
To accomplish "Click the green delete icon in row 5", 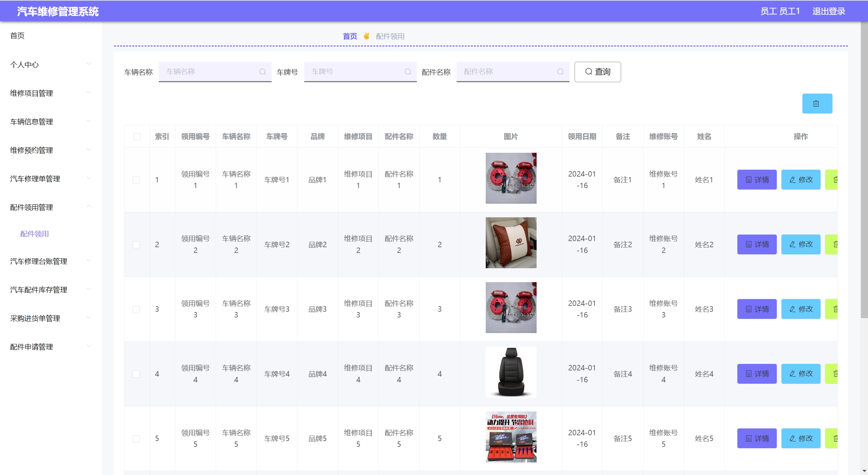I will pos(833,438).
